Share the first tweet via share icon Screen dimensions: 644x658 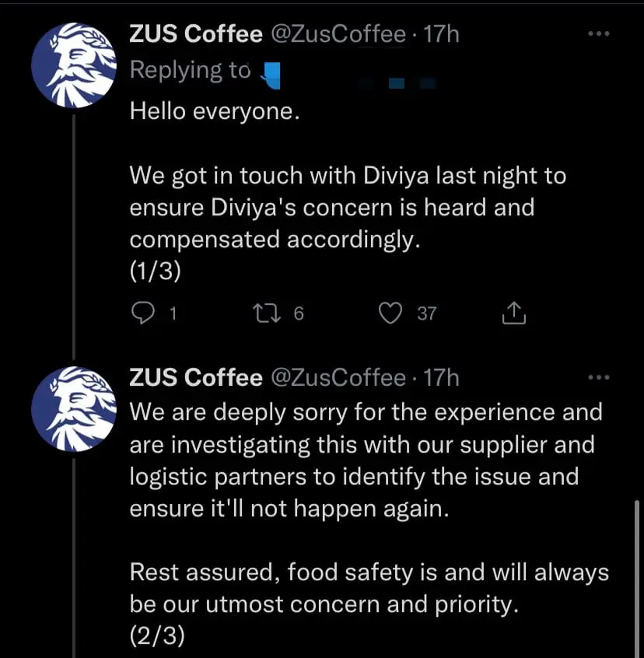513,313
